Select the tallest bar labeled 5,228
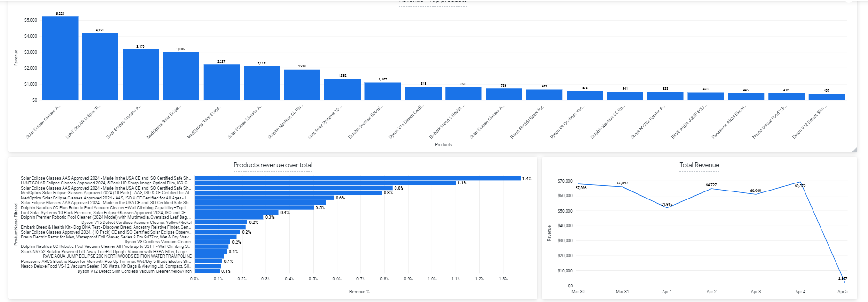Image resolution: width=868 pixels, height=302 pixels. tap(60, 58)
